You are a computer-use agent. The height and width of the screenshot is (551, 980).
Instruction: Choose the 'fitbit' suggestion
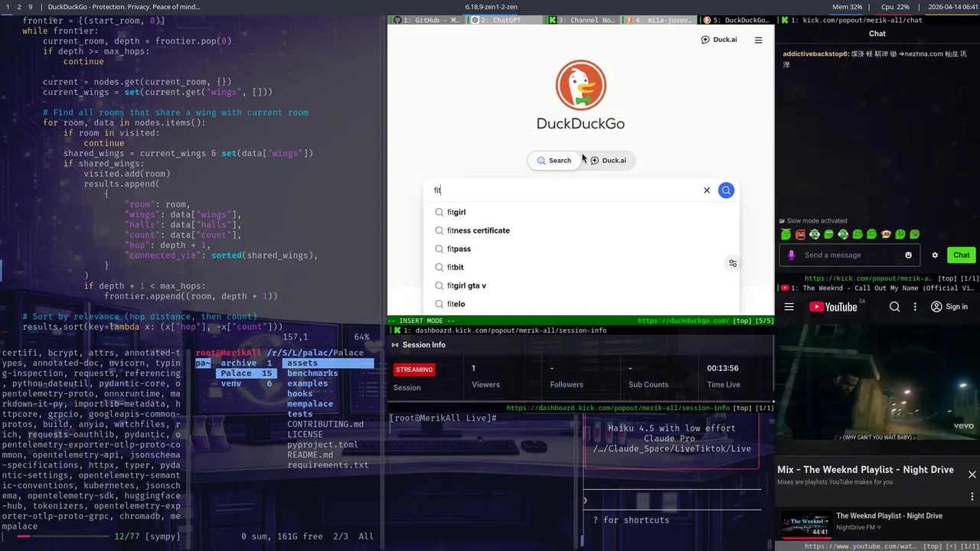[582, 267]
